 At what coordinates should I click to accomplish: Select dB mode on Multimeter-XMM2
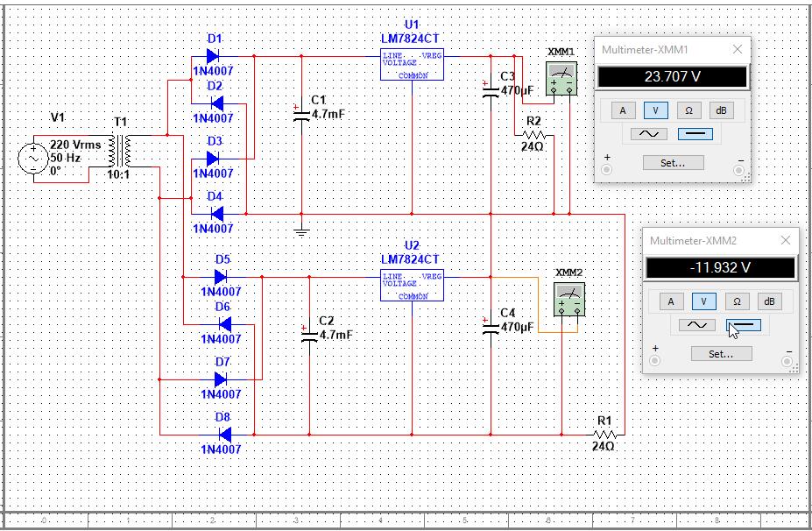click(x=770, y=301)
